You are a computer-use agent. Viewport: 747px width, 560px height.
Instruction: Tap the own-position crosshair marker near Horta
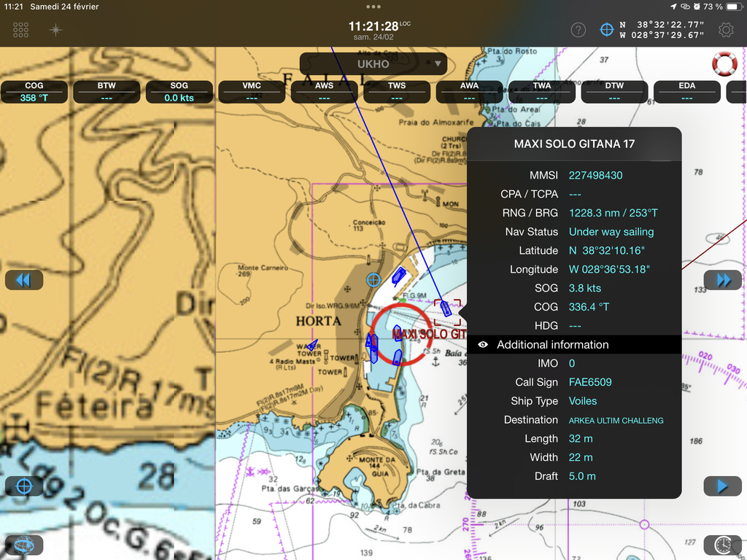click(373, 279)
